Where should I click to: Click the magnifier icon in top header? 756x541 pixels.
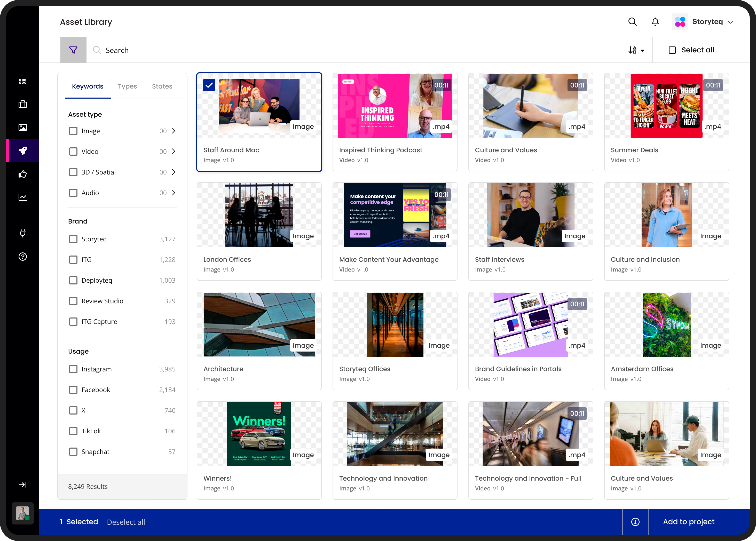632,22
